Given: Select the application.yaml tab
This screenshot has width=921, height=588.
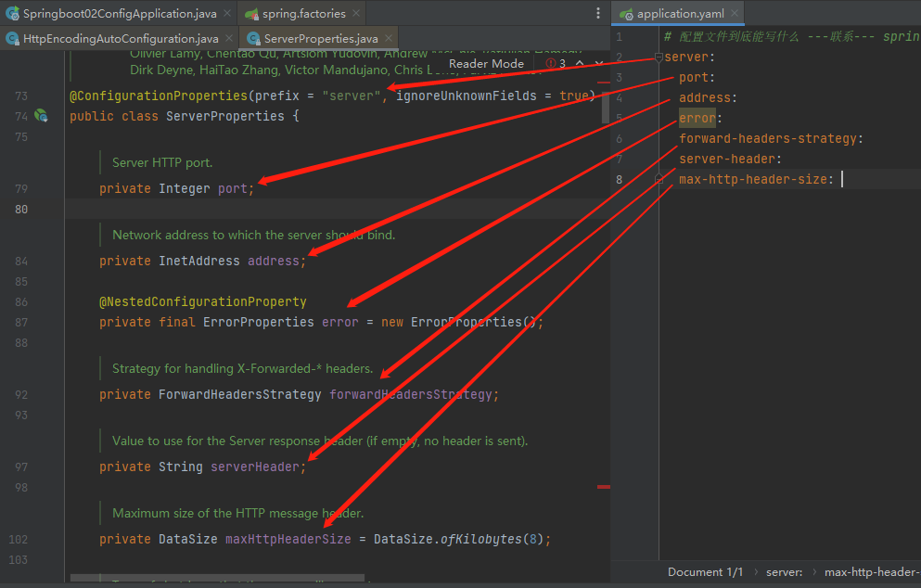Looking at the screenshot, I should click(x=680, y=13).
